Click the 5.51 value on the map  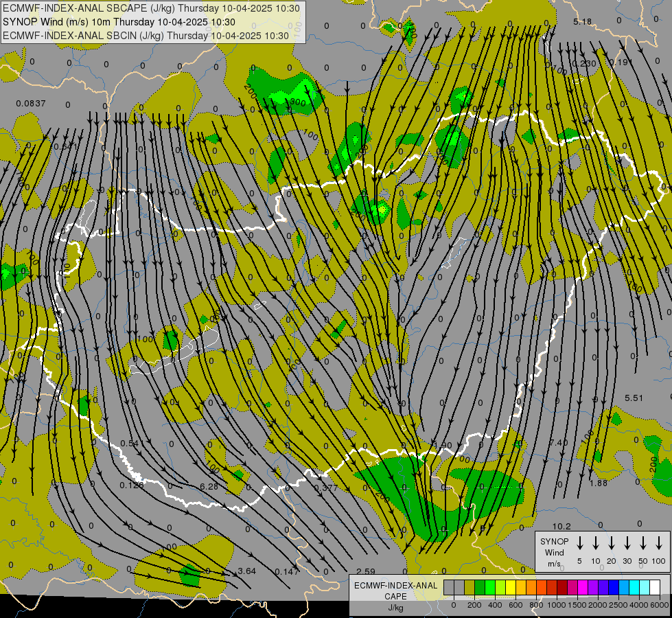tap(634, 398)
